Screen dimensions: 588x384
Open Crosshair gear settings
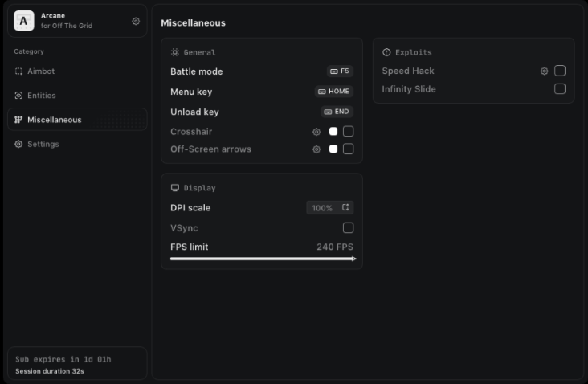(x=316, y=131)
